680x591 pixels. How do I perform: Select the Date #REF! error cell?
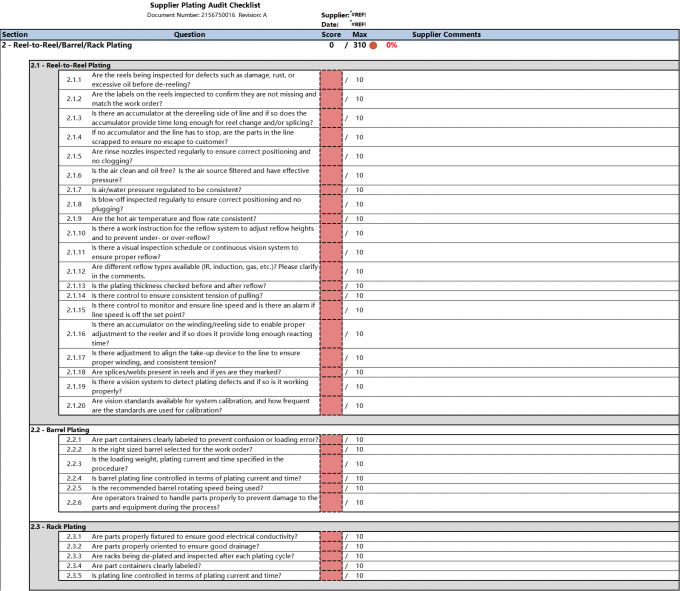point(358,24)
